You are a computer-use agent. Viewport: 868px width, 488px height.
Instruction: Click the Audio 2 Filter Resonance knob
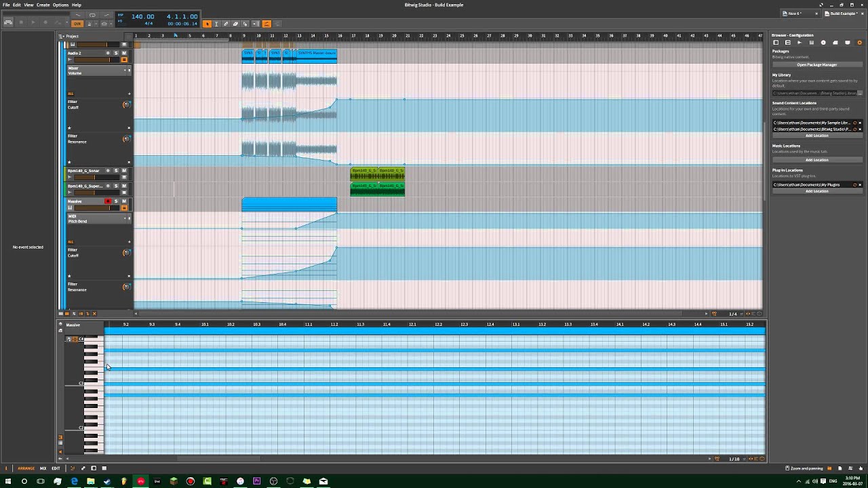tap(126, 139)
